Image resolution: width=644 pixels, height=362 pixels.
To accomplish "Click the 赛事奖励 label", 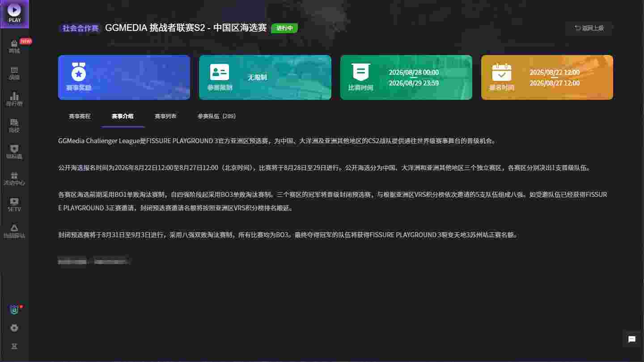I will (x=79, y=88).
